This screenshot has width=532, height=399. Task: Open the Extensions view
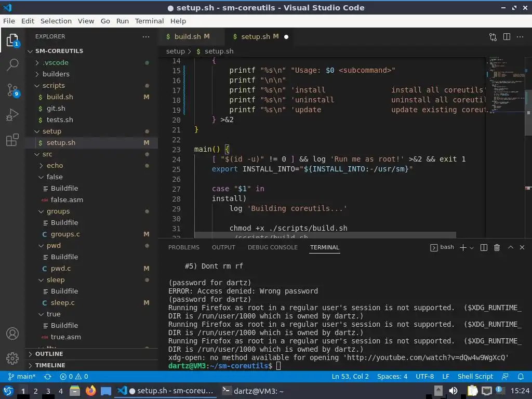point(12,139)
